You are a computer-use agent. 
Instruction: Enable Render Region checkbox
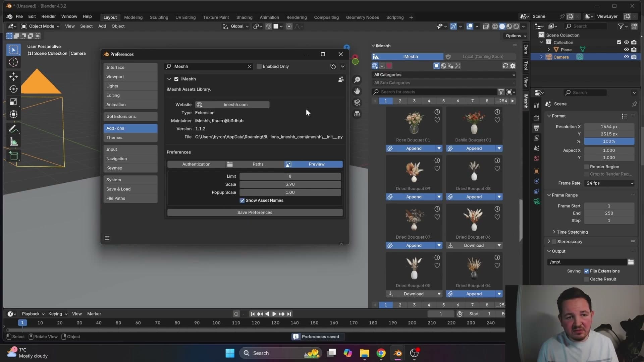tap(587, 167)
